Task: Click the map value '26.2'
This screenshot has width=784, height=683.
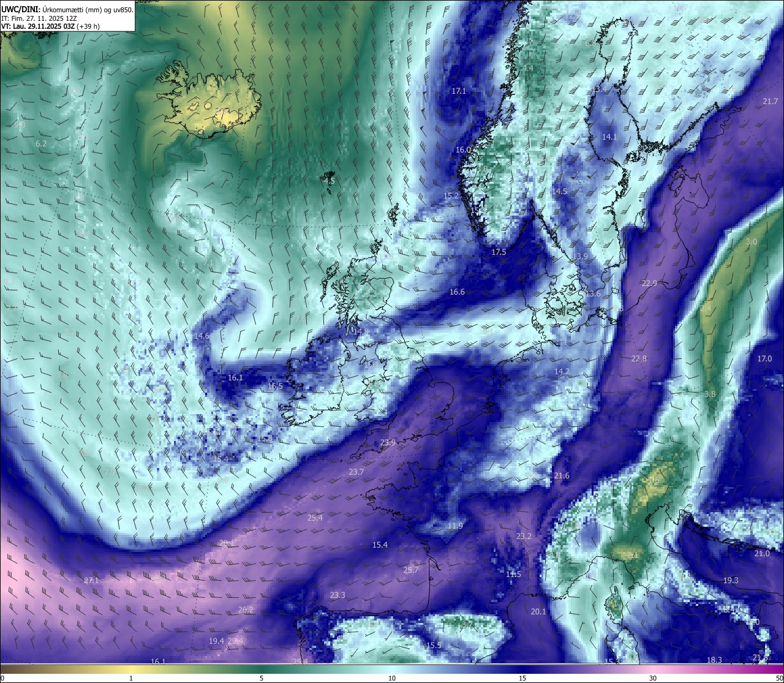Action: click(246, 609)
